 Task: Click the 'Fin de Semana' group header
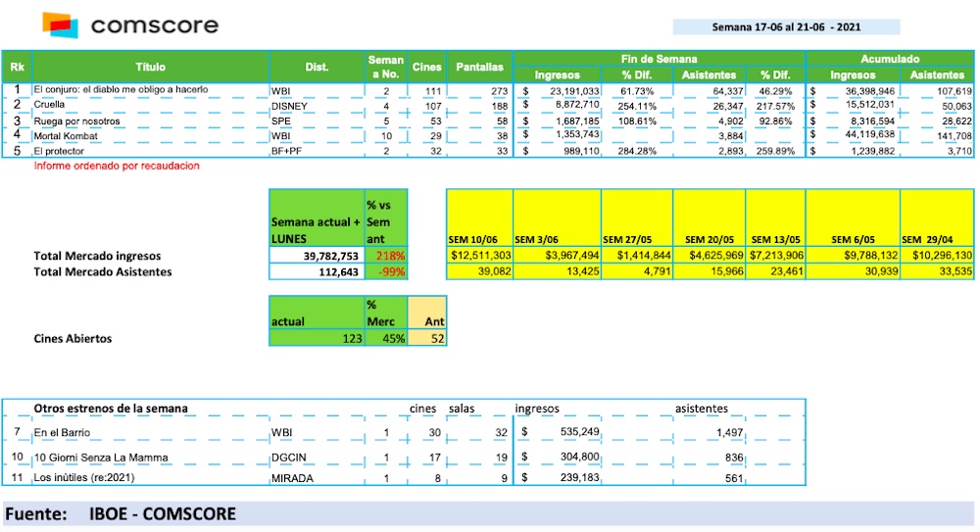(659, 59)
